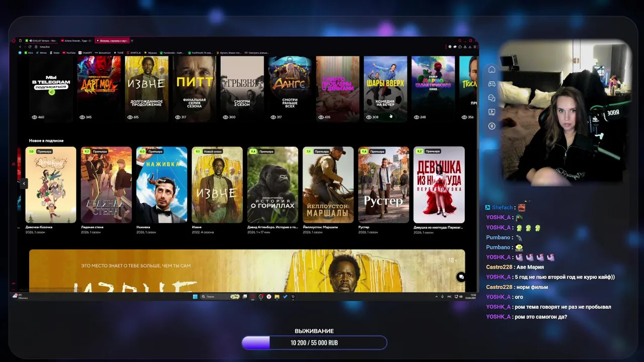Image resolution: width=644 pixels, height=362 pixels.
Task: Click the gamepad icon in overlay sidebar
Action: point(492,84)
